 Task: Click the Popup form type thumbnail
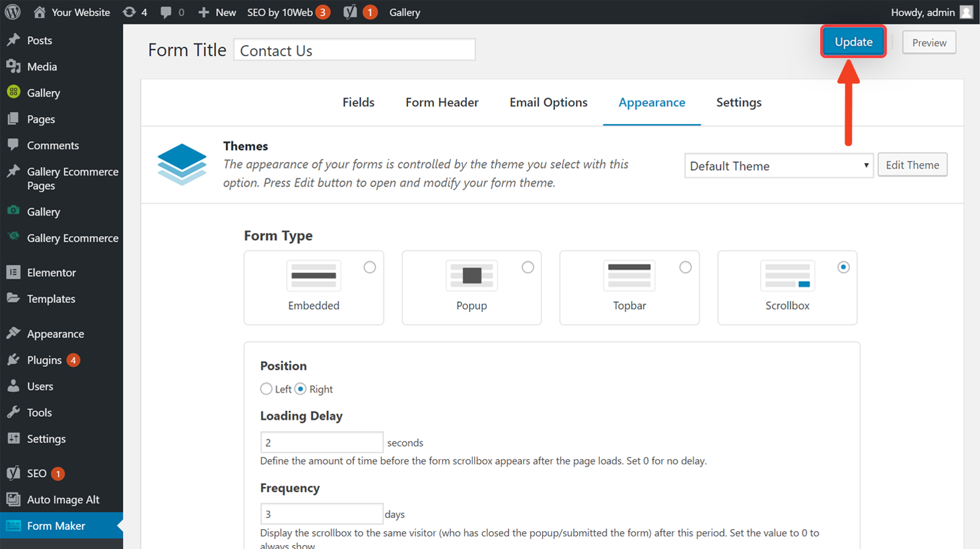point(472,276)
